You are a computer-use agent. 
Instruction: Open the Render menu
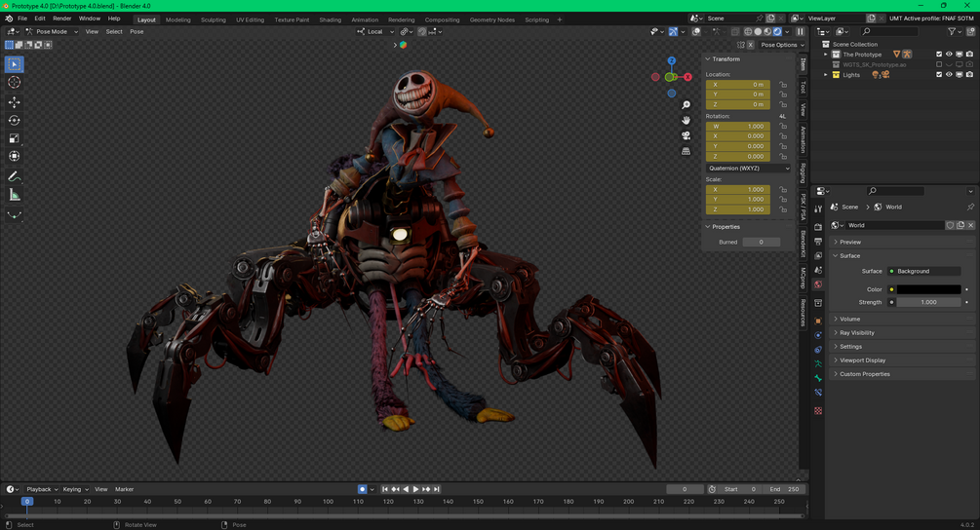[x=61, y=19]
